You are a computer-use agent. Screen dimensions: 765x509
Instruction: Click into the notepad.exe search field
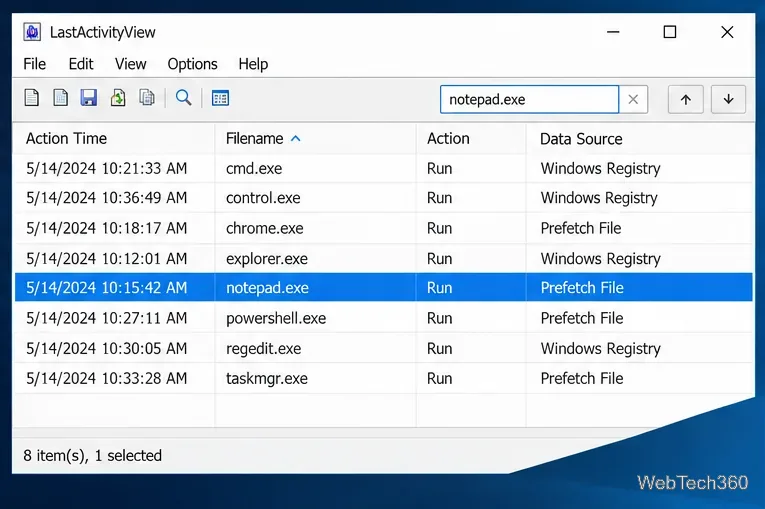tap(529, 100)
